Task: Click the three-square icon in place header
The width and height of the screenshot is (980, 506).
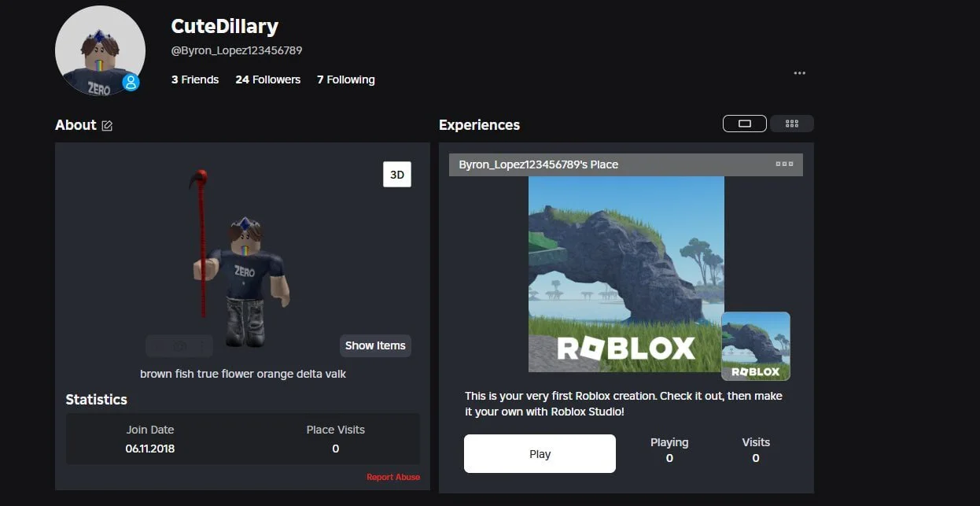Action: pos(784,164)
